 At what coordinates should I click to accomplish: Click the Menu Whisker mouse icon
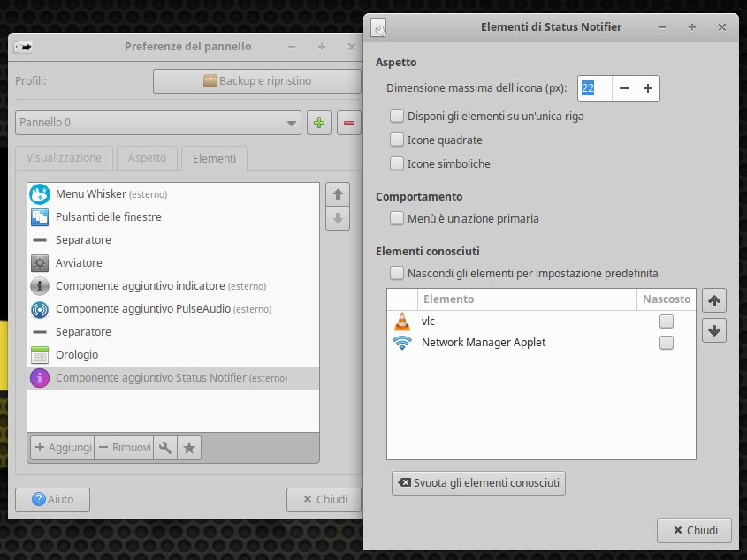(x=40, y=194)
